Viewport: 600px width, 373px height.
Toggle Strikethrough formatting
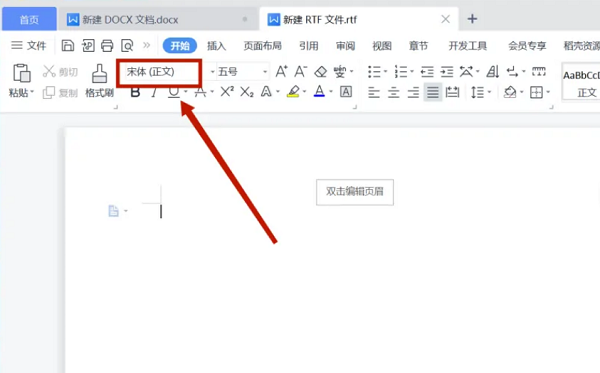[x=201, y=92]
